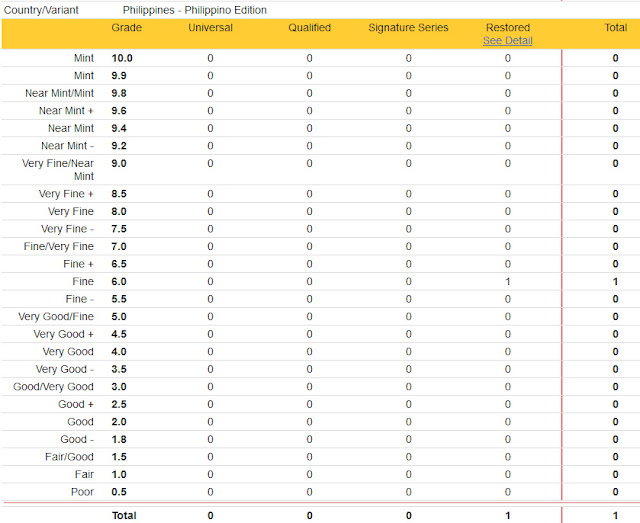Click the 9.6 grade value
This screenshot has width=640, height=523.
pos(119,111)
